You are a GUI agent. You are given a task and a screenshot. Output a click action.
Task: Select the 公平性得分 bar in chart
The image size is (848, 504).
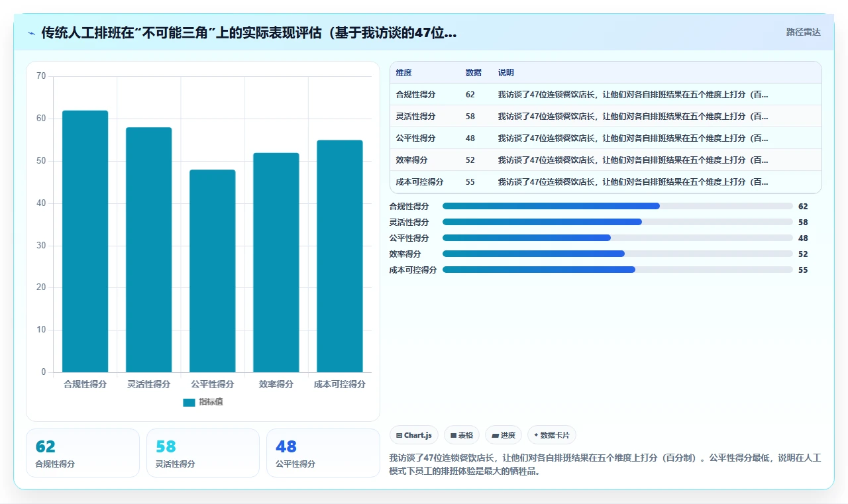212,271
